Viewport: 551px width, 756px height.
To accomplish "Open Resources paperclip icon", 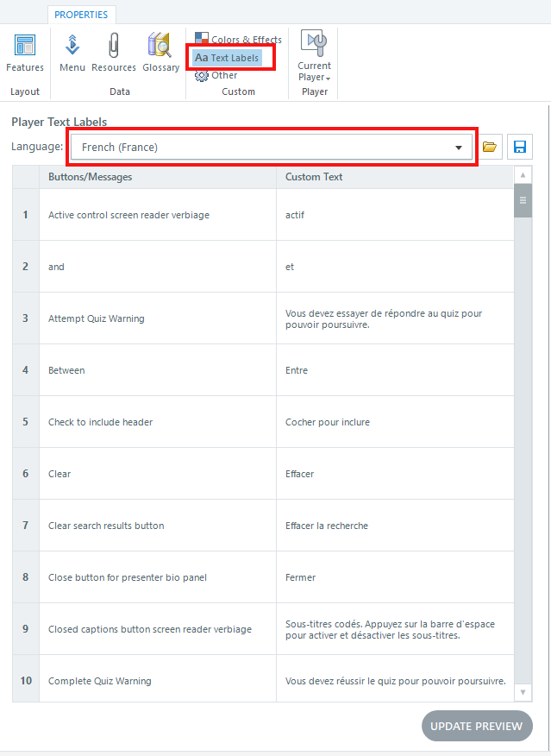I will coord(114,53).
